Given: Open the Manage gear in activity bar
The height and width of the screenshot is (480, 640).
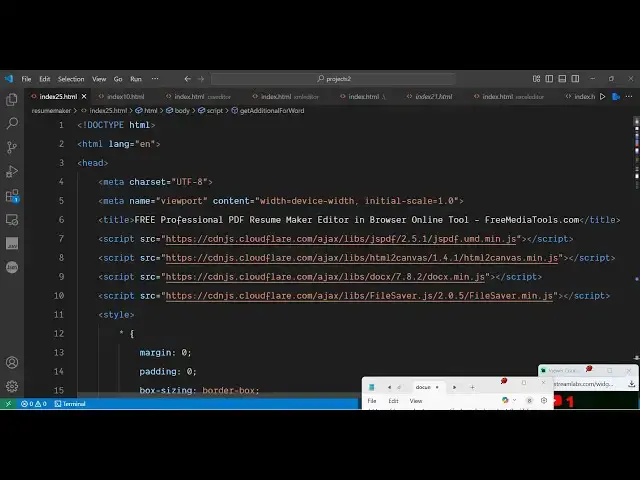Looking at the screenshot, I should click(12, 386).
